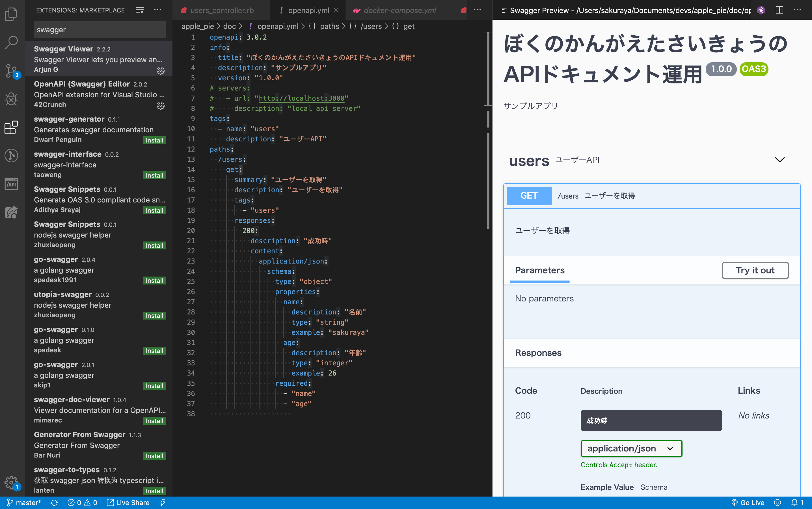Install swagger-to-types extension
This screenshot has width=812, height=509.
pyautogui.click(x=154, y=491)
